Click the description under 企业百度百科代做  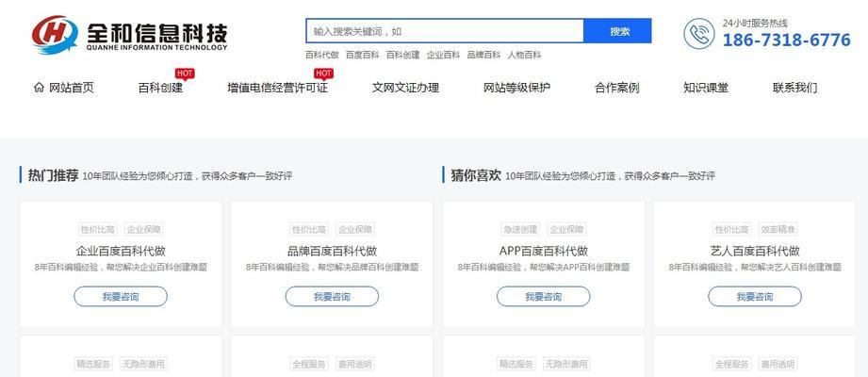coord(121,268)
